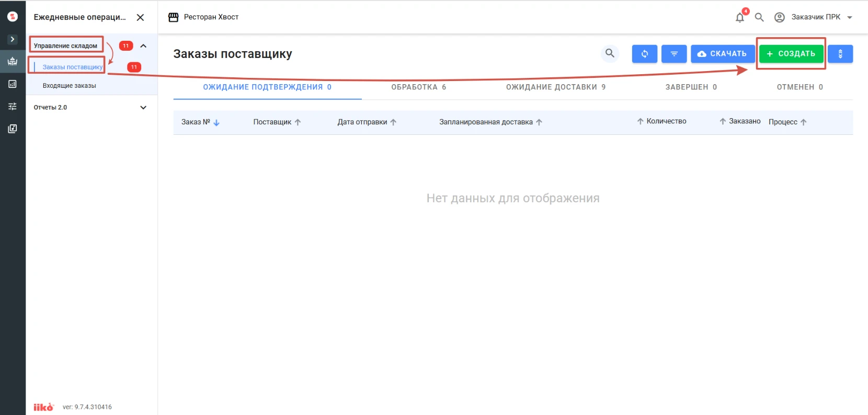Open the more options vertical dots button
The width and height of the screenshot is (868, 415).
point(840,54)
